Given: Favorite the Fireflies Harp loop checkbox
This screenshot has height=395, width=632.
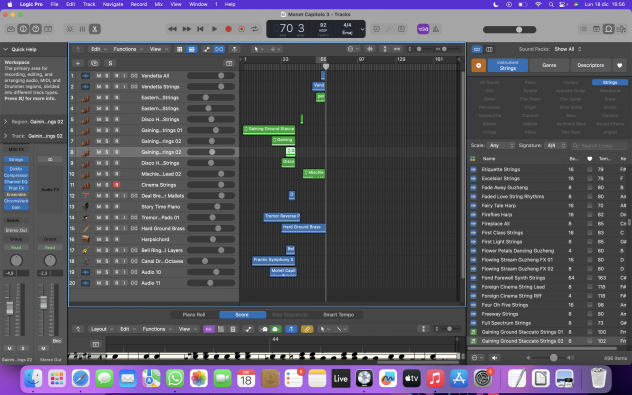Looking at the screenshot, I should tap(590, 214).
